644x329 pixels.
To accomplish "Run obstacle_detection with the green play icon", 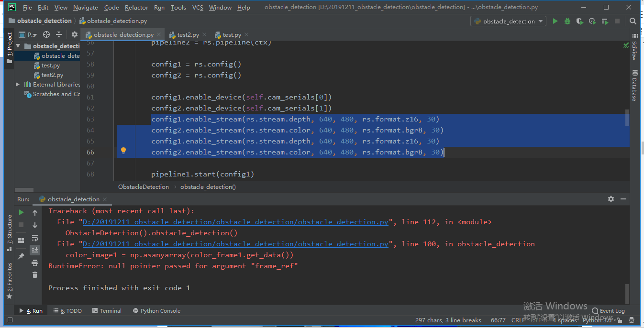I will coord(555,21).
